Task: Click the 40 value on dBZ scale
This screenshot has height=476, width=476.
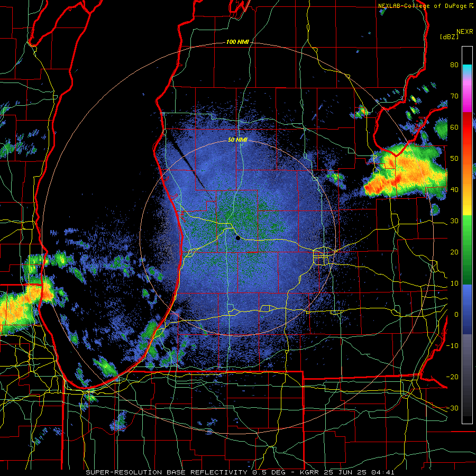Action: [x=454, y=190]
